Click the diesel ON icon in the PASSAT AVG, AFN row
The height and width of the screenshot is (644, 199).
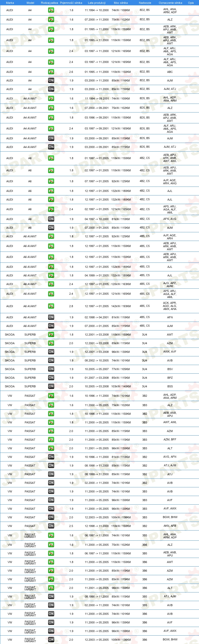tap(51, 457)
